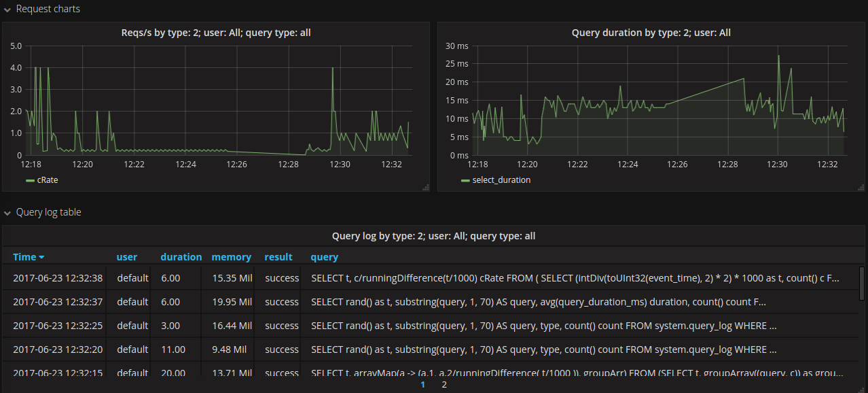868x393 pixels.
Task: Sort the table by memory column
Action: (231, 257)
